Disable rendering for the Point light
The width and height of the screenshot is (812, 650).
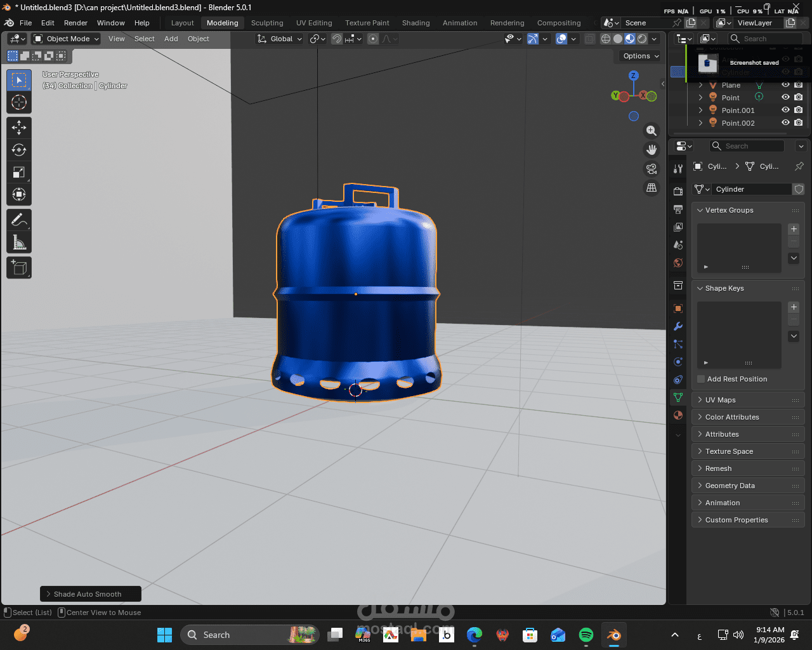pos(799,98)
